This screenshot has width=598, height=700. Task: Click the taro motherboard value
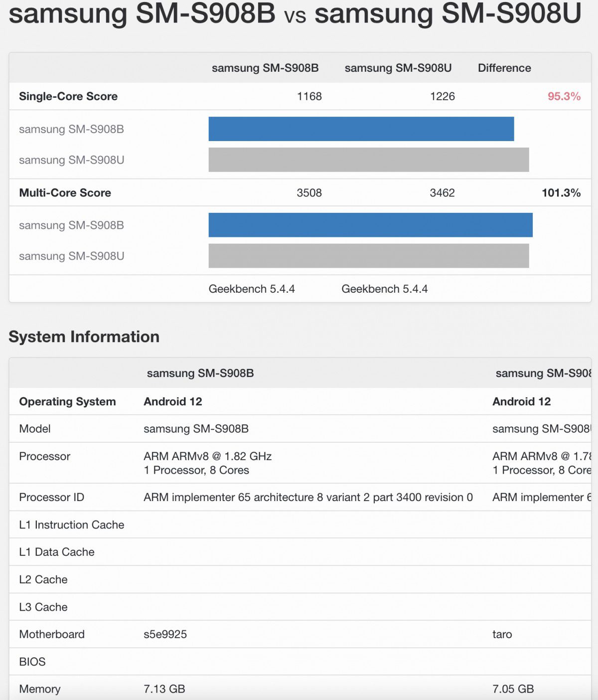coord(503,634)
